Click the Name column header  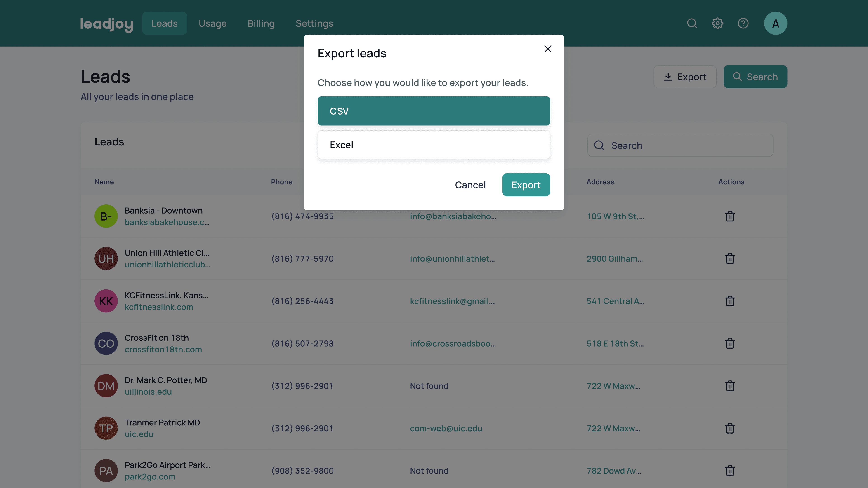pos(104,182)
